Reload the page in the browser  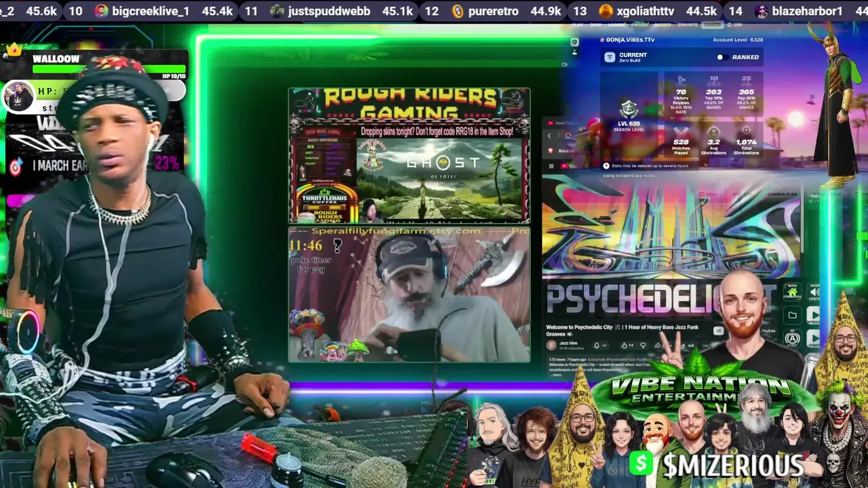pyautogui.click(x=568, y=136)
